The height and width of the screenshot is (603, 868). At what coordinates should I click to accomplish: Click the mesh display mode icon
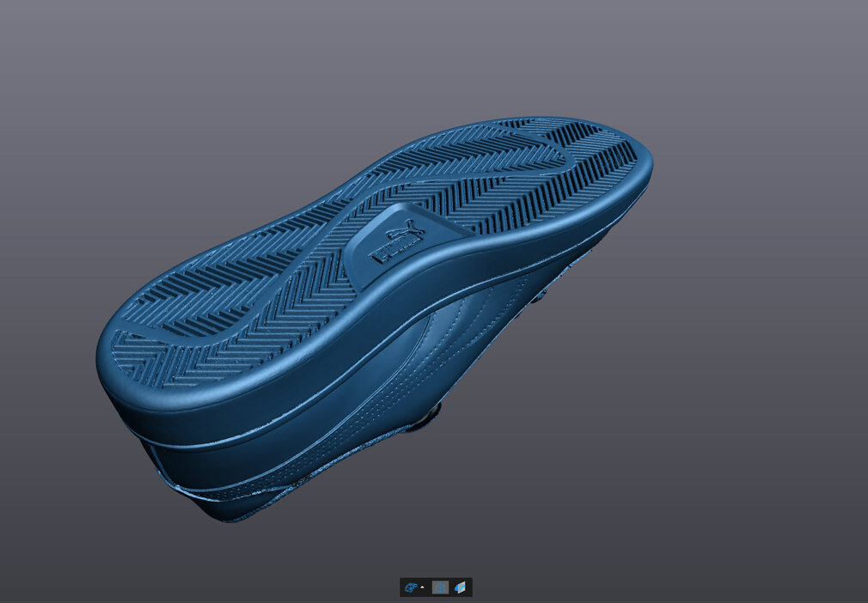[x=411, y=588]
